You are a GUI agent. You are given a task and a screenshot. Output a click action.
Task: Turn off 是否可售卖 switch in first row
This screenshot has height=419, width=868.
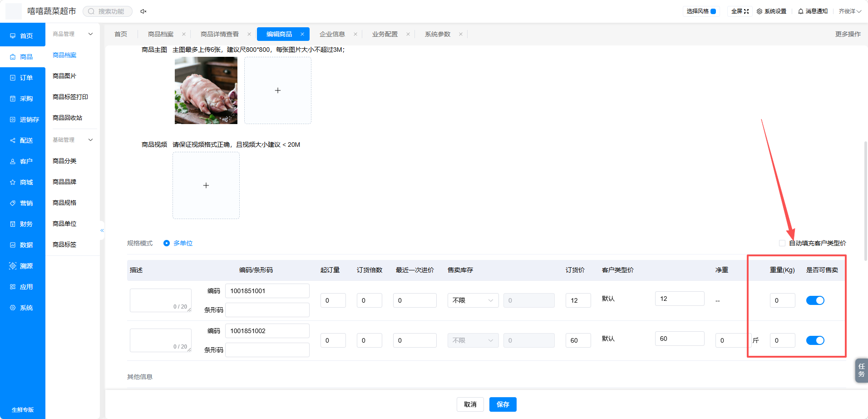click(x=815, y=300)
